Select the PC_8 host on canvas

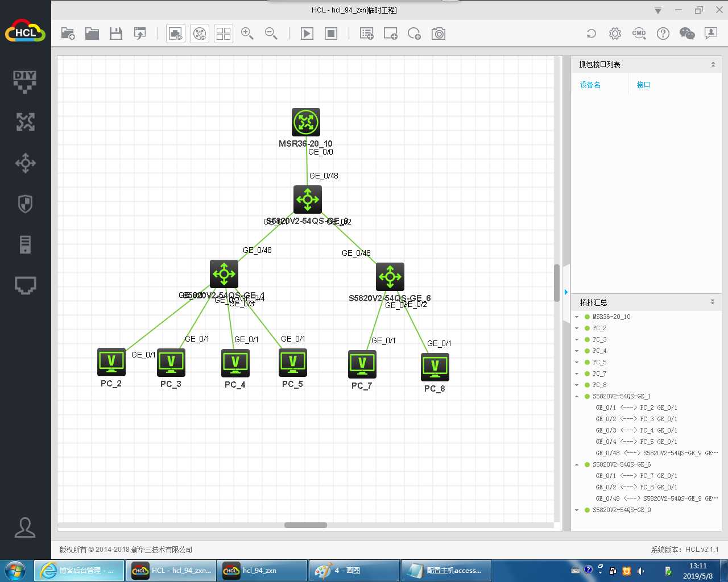pyautogui.click(x=435, y=367)
